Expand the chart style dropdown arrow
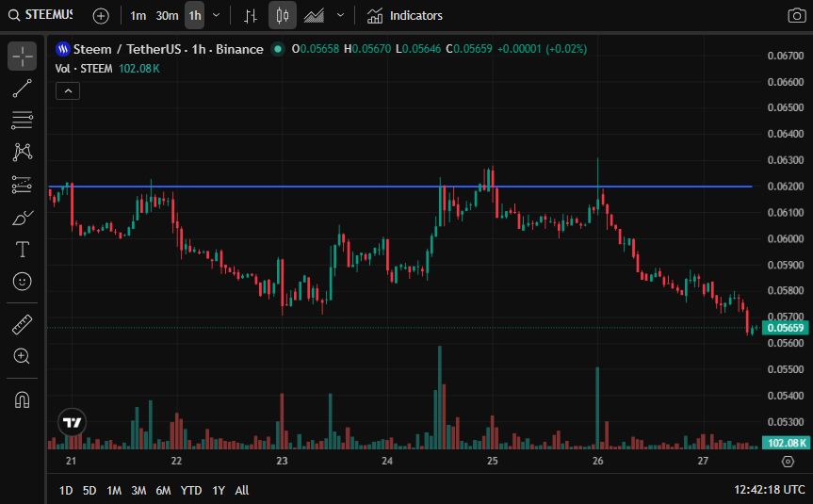 340,16
